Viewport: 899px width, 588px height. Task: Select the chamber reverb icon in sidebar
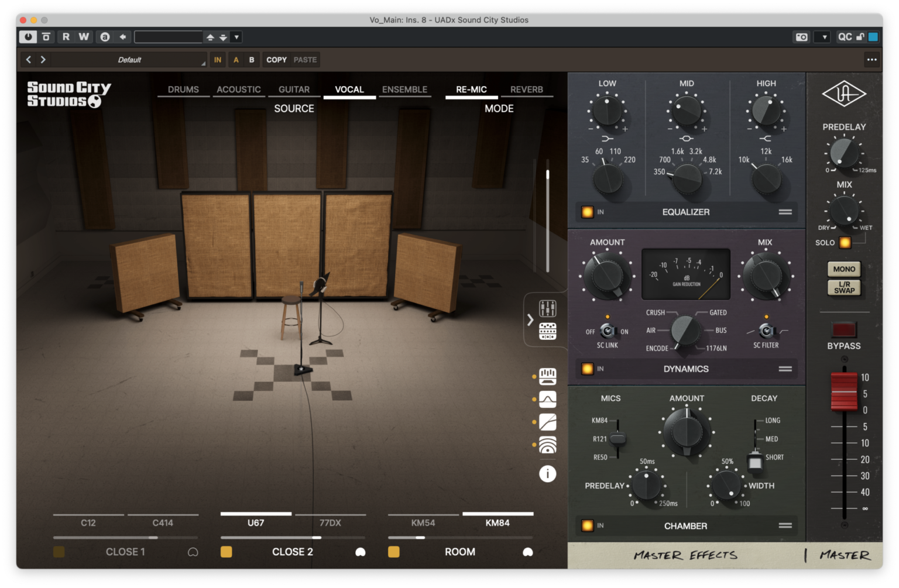pyautogui.click(x=547, y=445)
